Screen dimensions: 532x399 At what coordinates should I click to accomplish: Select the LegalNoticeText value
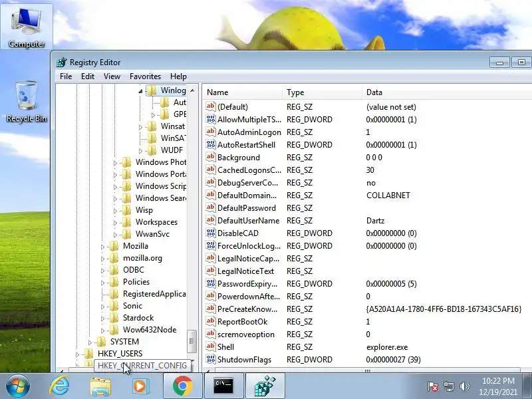coord(245,271)
